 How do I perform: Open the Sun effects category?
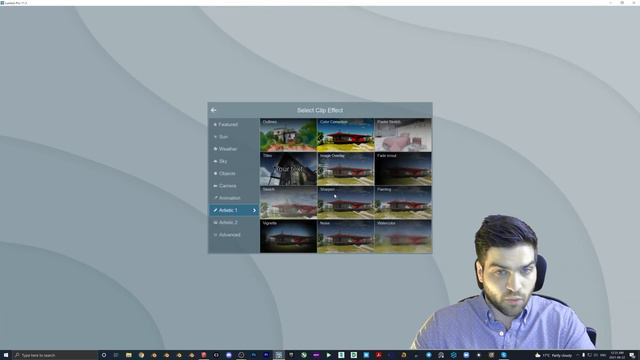pos(233,137)
